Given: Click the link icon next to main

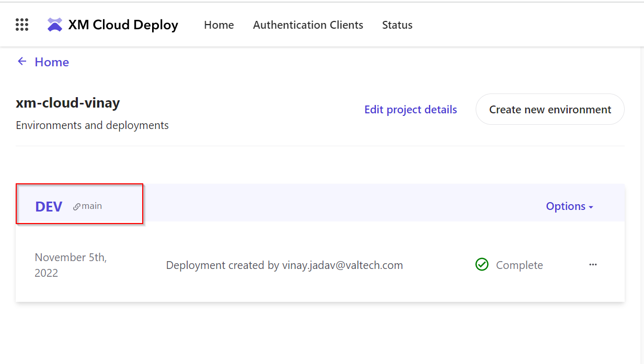Looking at the screenshot, I should coord(77,206).
